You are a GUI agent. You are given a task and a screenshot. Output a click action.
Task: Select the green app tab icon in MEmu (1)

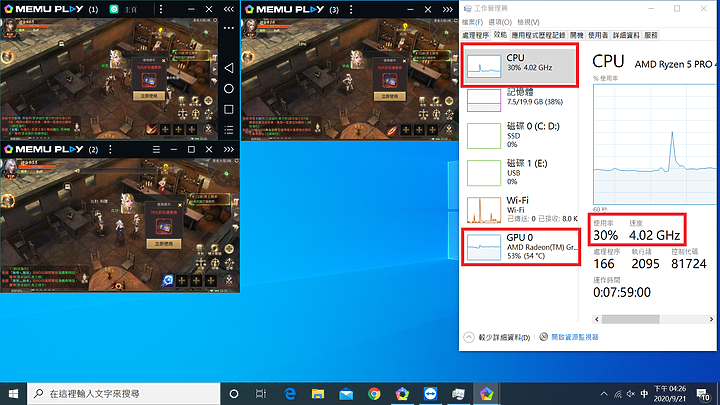tap(114, 9)
